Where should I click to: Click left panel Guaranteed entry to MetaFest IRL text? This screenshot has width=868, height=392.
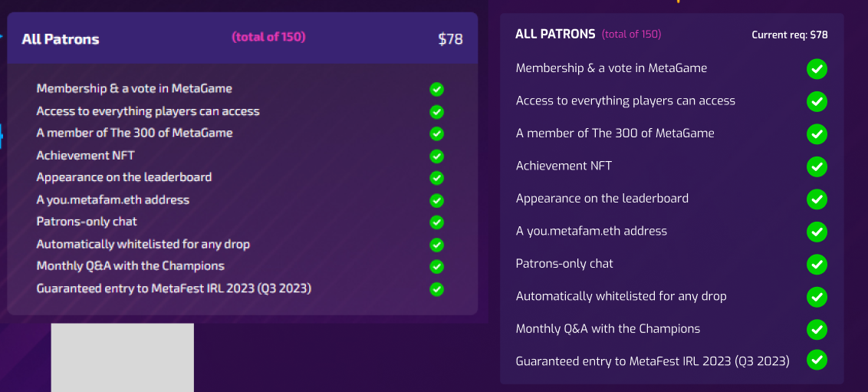tap(174, 288)
